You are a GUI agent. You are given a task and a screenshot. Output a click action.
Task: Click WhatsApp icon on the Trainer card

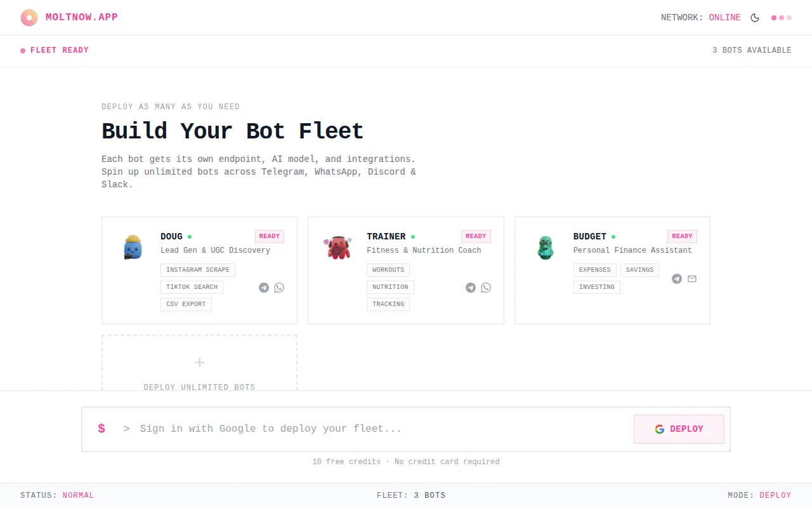point(486,288)
